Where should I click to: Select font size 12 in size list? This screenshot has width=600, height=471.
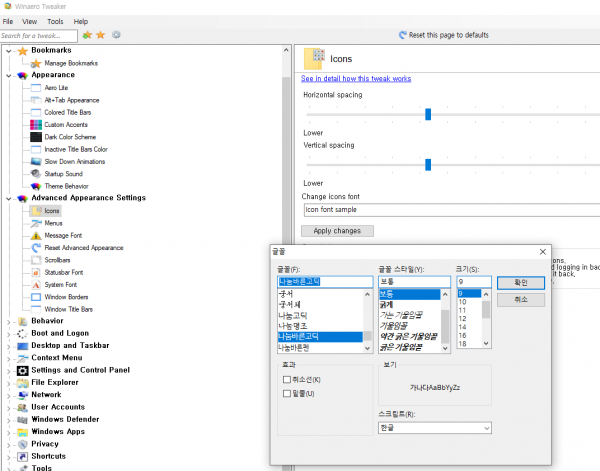click(462, 318)
